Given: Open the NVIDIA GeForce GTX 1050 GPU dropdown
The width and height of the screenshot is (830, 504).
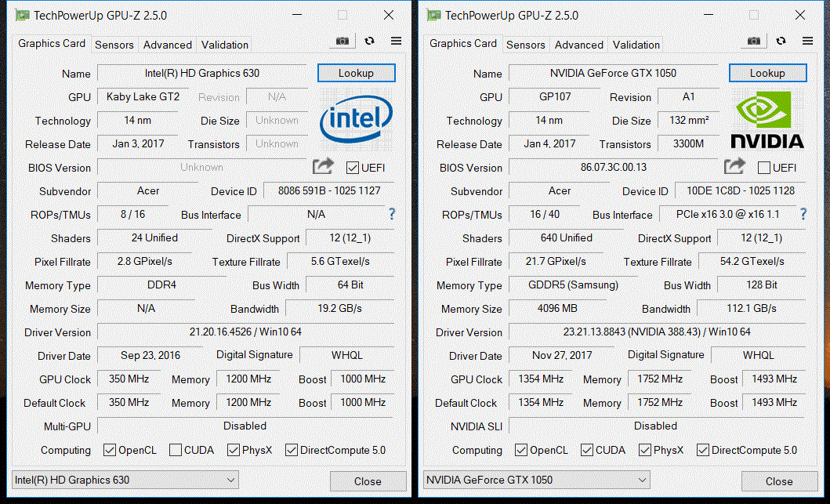Looking at the screenshot, I should click(536, 480).
